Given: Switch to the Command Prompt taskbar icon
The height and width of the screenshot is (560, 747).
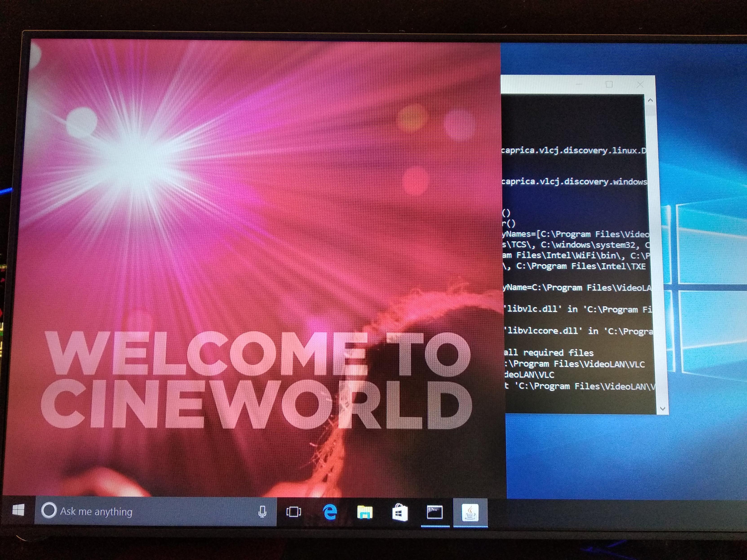Looking at the screenshot, I should tap(435, 513).
